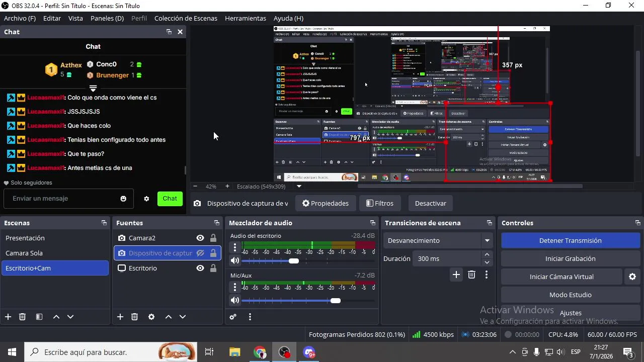Toggle visibility of Escritorio source
The width and height of the screenshot is (644, 362).
pos(200,268)
